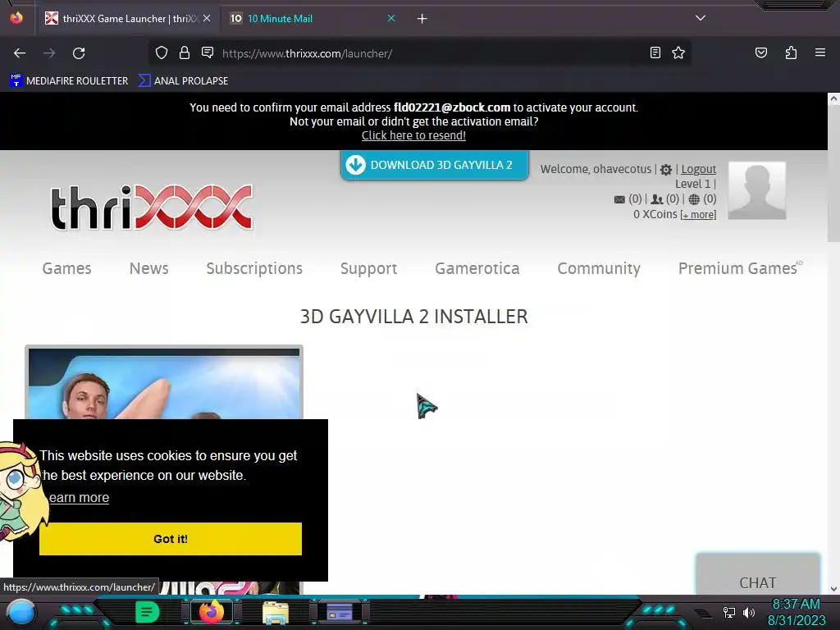Open the Games menu item
The height and width of the screenshot is (630, 840).
coord(67,268)
